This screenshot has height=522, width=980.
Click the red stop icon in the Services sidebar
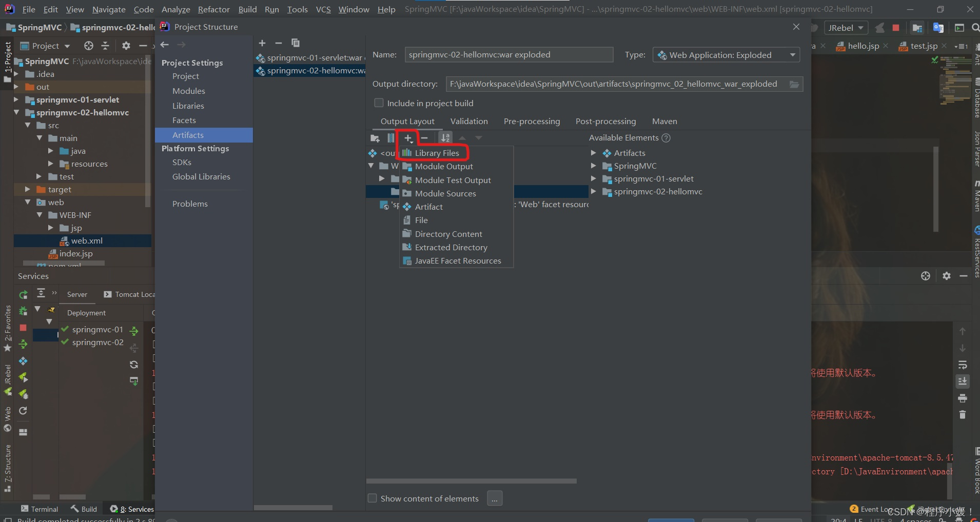[23, 328]
